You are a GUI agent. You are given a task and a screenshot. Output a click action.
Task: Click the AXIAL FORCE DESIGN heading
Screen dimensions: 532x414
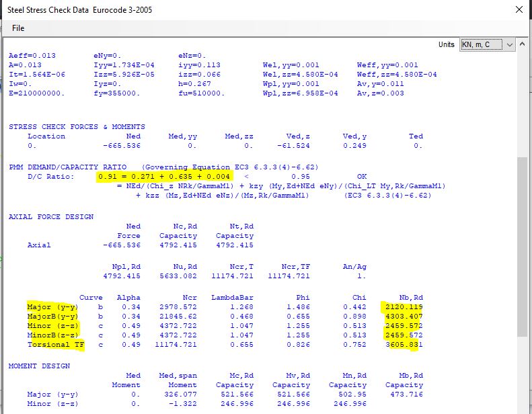pos(51,217)
